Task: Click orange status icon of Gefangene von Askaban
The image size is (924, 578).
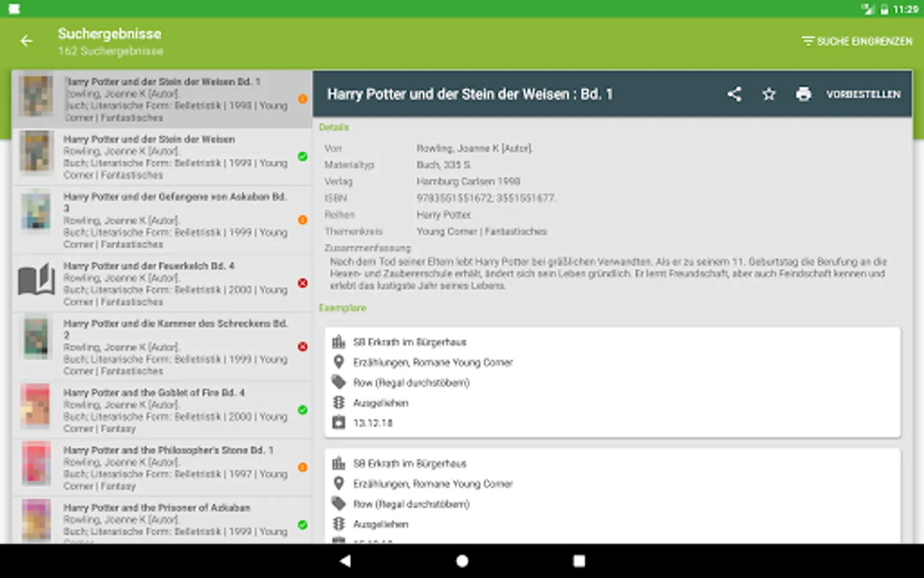Action: tap(302, 220)
